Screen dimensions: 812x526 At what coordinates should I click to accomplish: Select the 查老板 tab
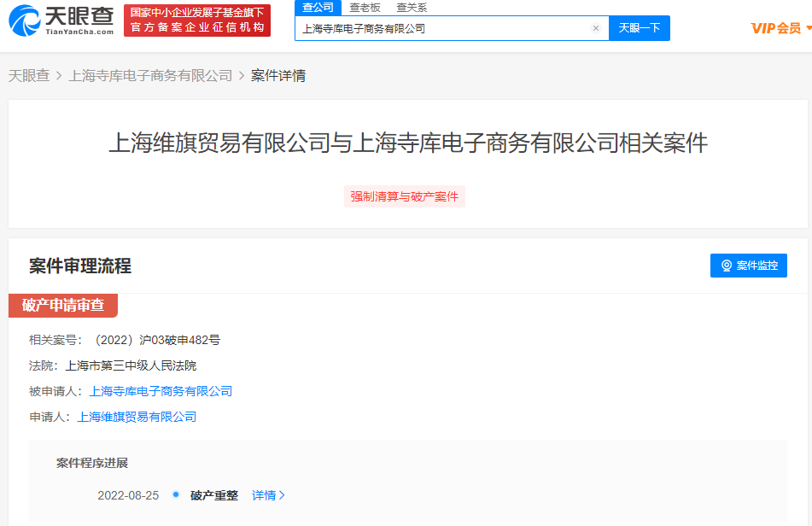click(x=365, y=8)
